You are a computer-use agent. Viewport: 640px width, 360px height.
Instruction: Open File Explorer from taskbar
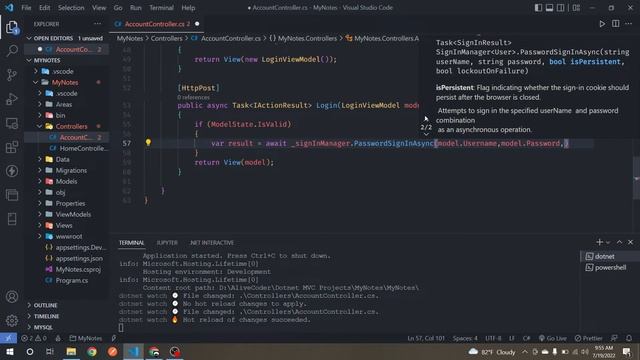click(71, 351)
